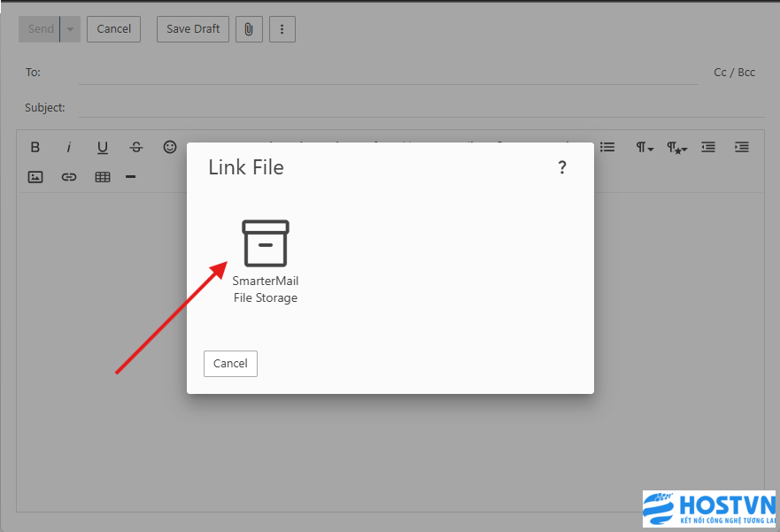Toggle italic formatting
The width and height of the screenshot is (780, 532).
point(68,148)
